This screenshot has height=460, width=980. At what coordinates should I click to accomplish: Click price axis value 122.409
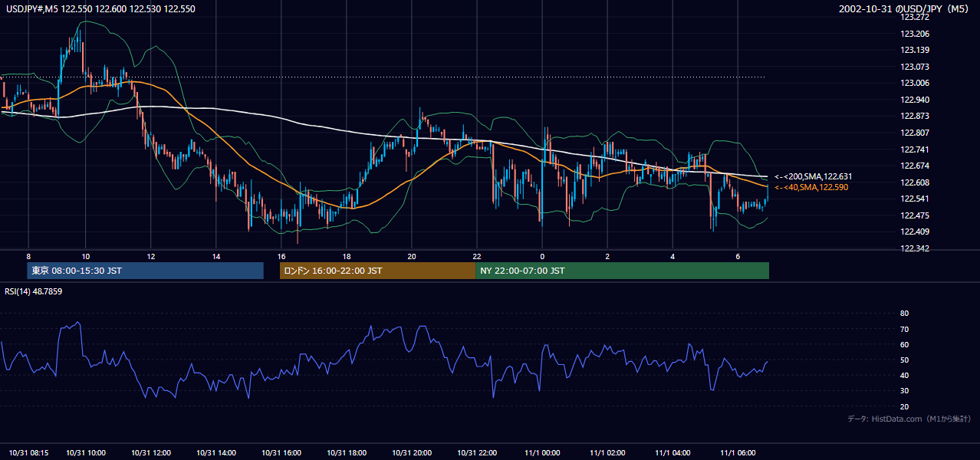(914, 232)
